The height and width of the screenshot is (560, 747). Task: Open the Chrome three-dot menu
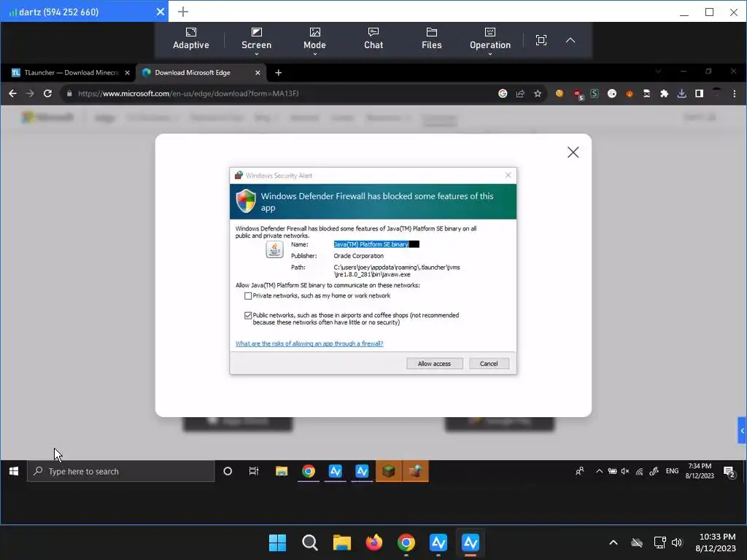(734, 93)
